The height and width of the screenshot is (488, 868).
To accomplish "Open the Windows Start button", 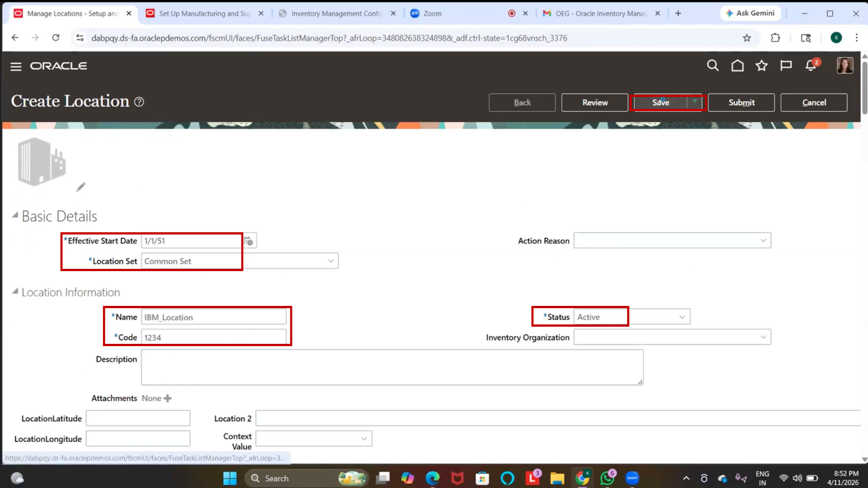I will [x=230, y=478].
